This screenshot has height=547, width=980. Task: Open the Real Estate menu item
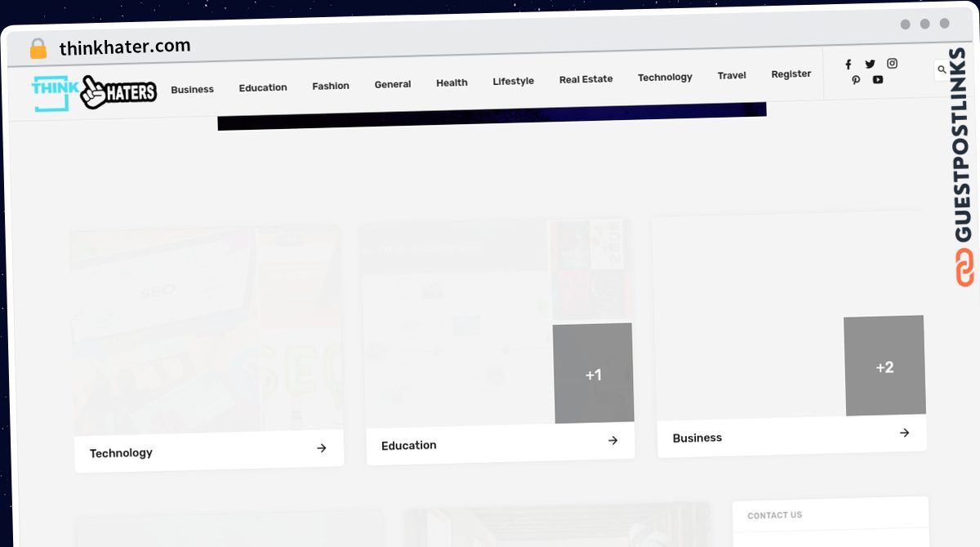586,79
